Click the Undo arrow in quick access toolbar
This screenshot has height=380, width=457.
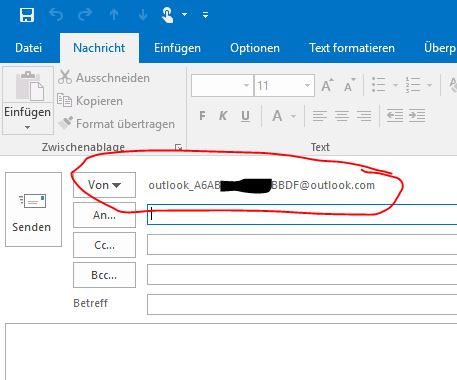click(56, 15)
